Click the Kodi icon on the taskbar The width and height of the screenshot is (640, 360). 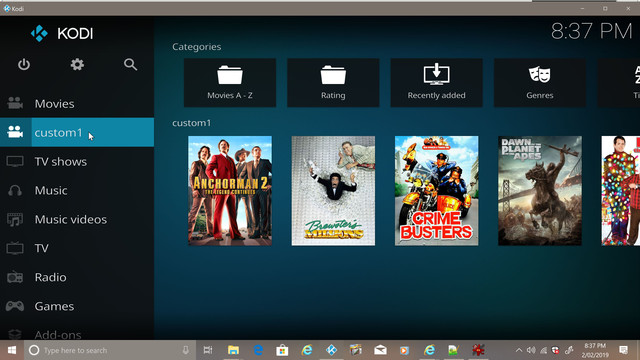click(331, 350)
